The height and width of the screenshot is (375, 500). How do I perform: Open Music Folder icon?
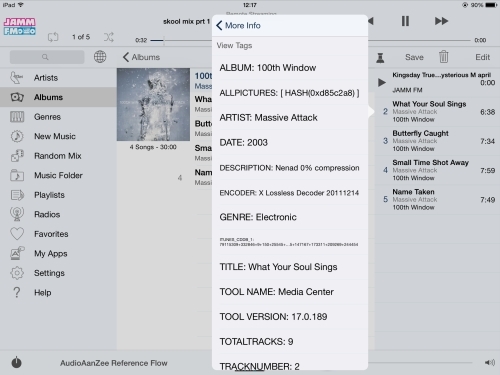[17, 175]
